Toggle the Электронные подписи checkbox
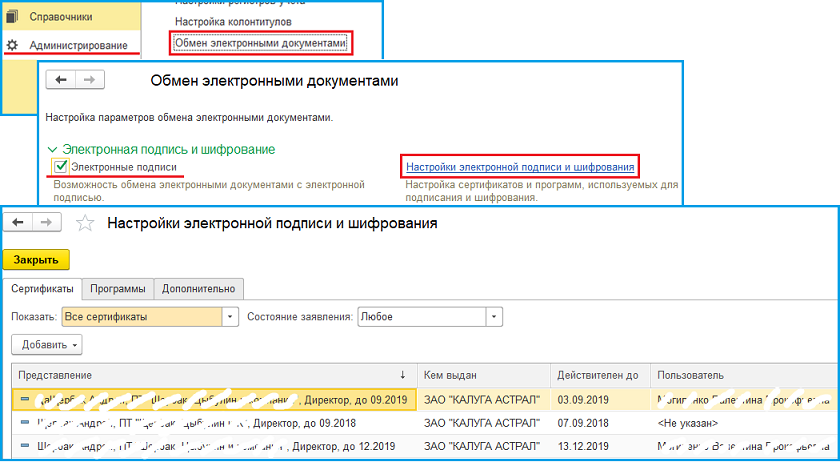This screenshot has width=840, height=462. (61, 166)
